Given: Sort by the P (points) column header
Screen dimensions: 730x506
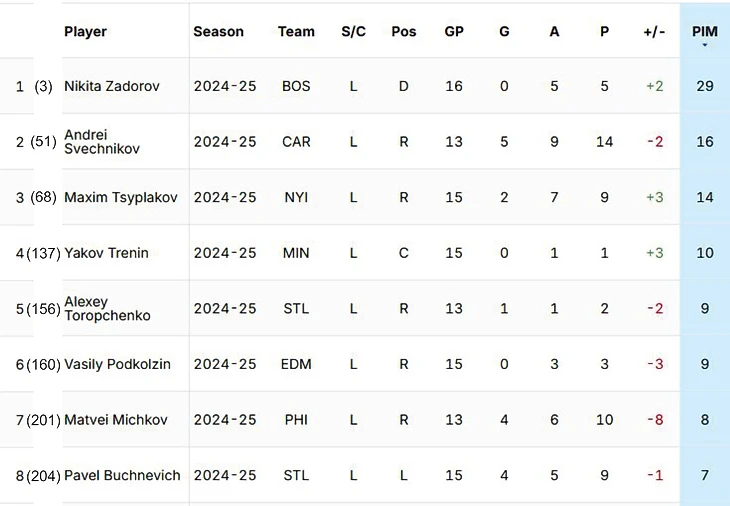Looking at the screenshot, I should coord(604,31).
